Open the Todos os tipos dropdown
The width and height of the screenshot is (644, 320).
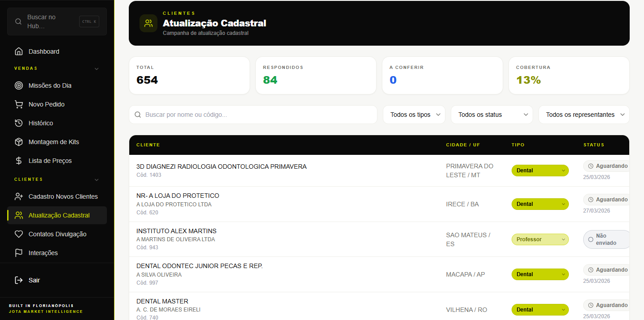click(414, 115)
